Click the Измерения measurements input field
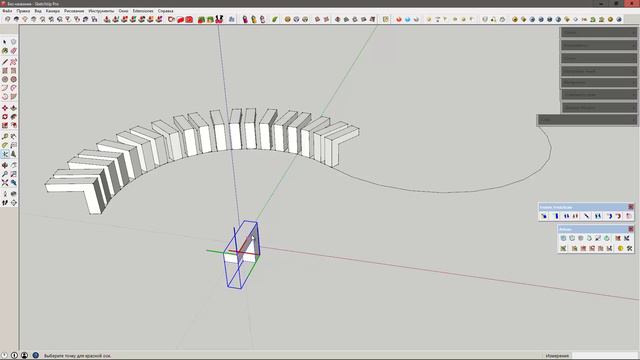Viewport: 640px width, 360px height. tap(605, 356)
